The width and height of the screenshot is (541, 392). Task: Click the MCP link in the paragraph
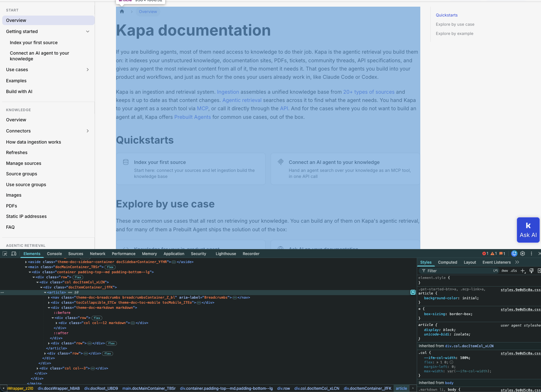click(x=203, y=108)
